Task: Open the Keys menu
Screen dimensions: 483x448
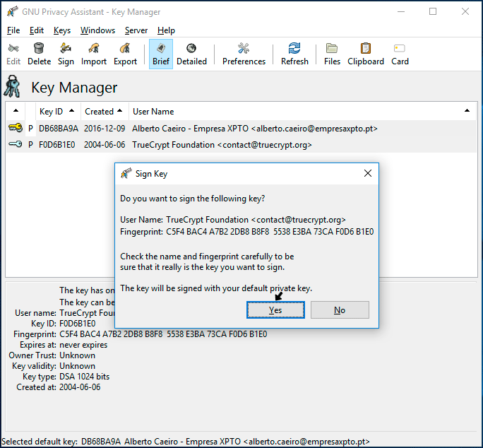Action: (x=62, y=30)
